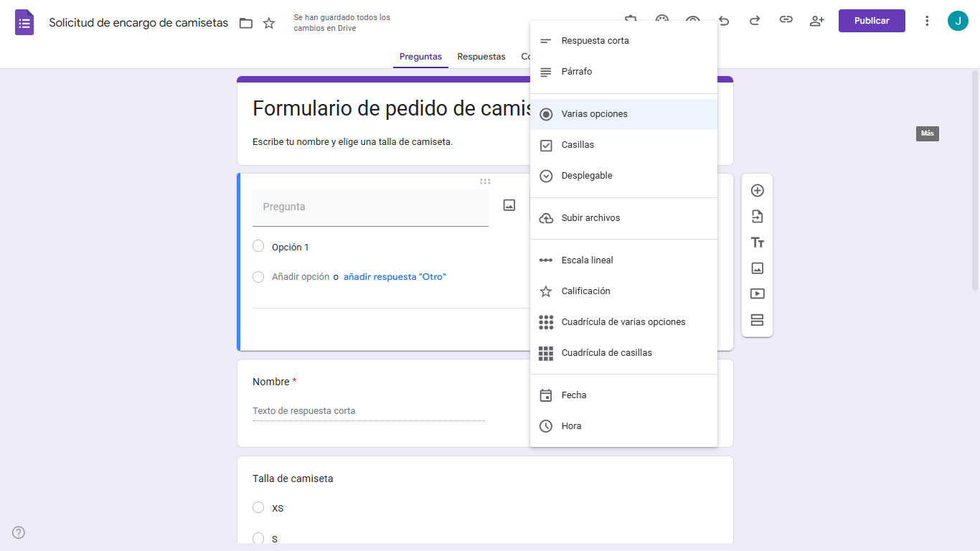Screen dimensions: 980x551
Task: Click the empty Pregunta question text field
Action: pos(370,206)
